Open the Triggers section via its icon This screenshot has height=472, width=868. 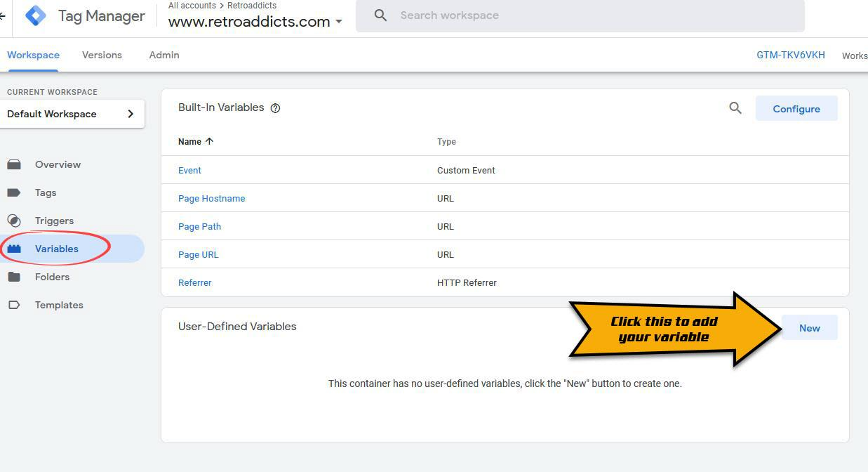[x=15, y=221]
